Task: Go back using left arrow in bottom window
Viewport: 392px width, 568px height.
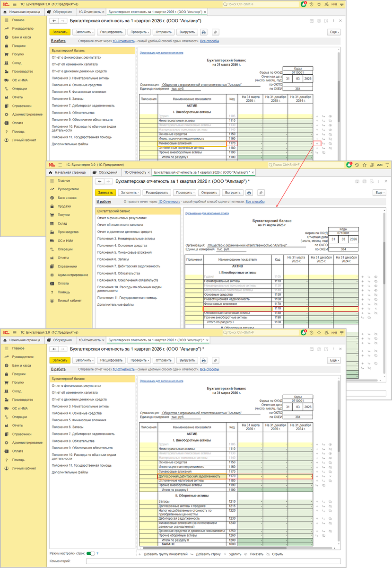Action: [54, 349]
